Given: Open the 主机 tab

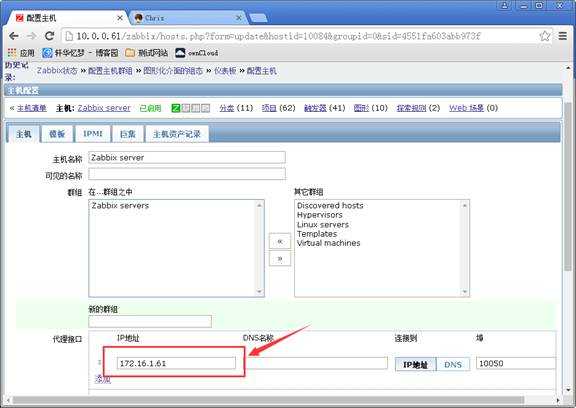Looking at the screenshot, I should click(24, 134).
